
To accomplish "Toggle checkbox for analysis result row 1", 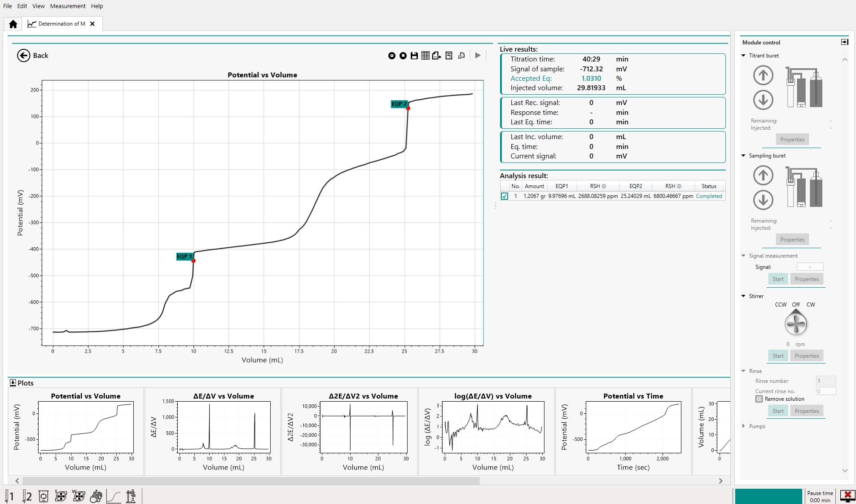I will (x=505, y=196).
